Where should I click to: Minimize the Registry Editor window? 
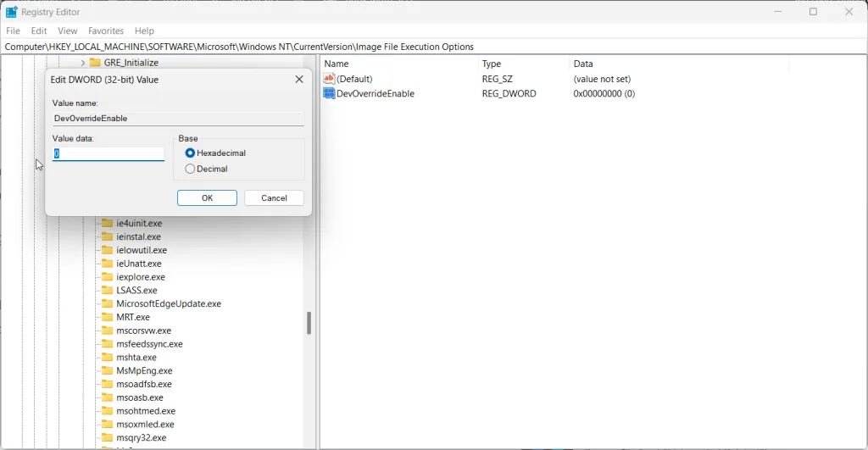[x=778, y=12]
